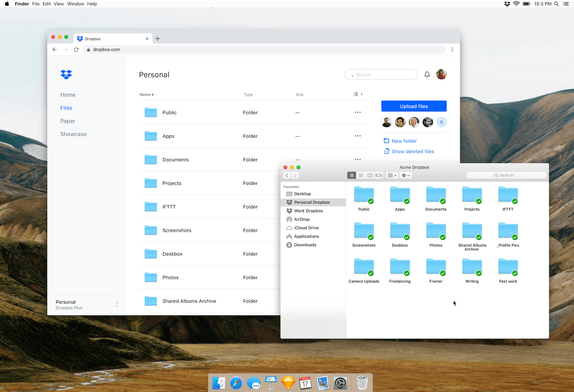The width and height of the screenshot is (574, 392).
Task: Select the Camera Uploads folder in Finder
Action: coord(364,271)
